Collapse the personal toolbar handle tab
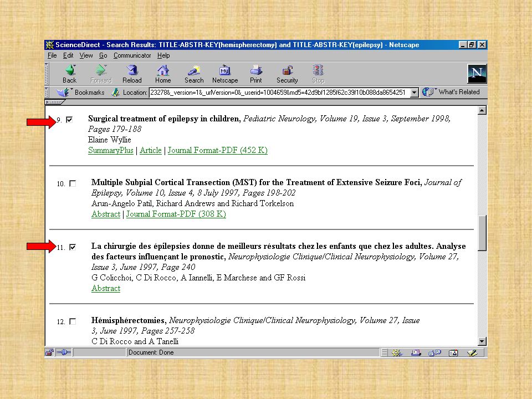The height and width of the screenshot is (399, 532). 54,102
